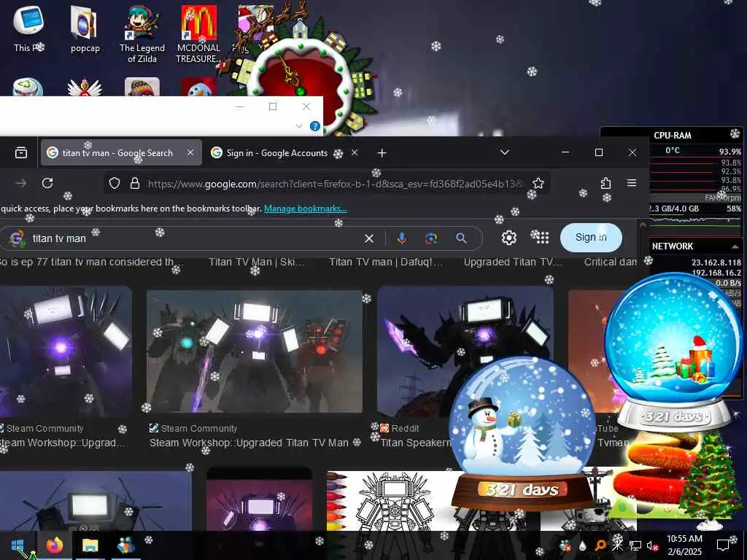Screen dimensions: 747x560
Task: Expand Firefox tab list dropdown arrow
Action: (505, 152)
